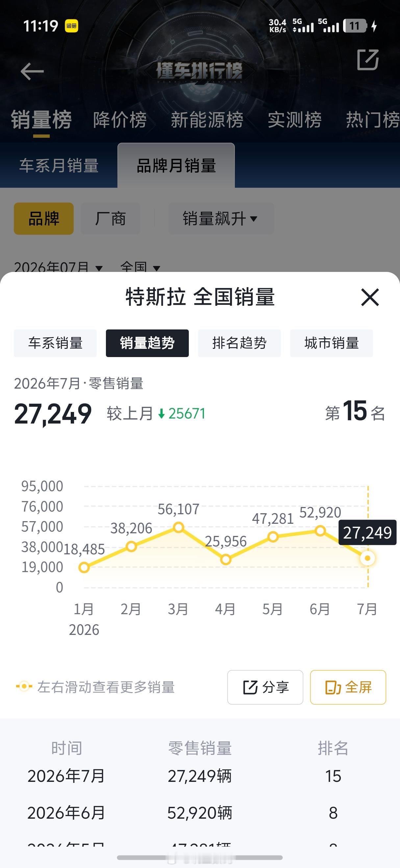Screen dimensions: 400x868
Task: Select the 品牌月销量 tab
Action: 176,165
